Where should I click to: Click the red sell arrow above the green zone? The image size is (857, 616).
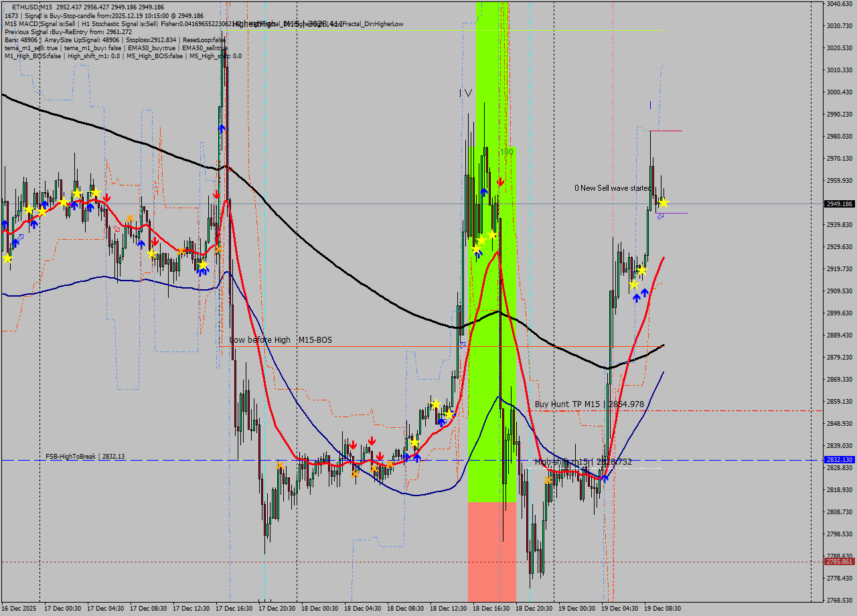coord(501,181)
